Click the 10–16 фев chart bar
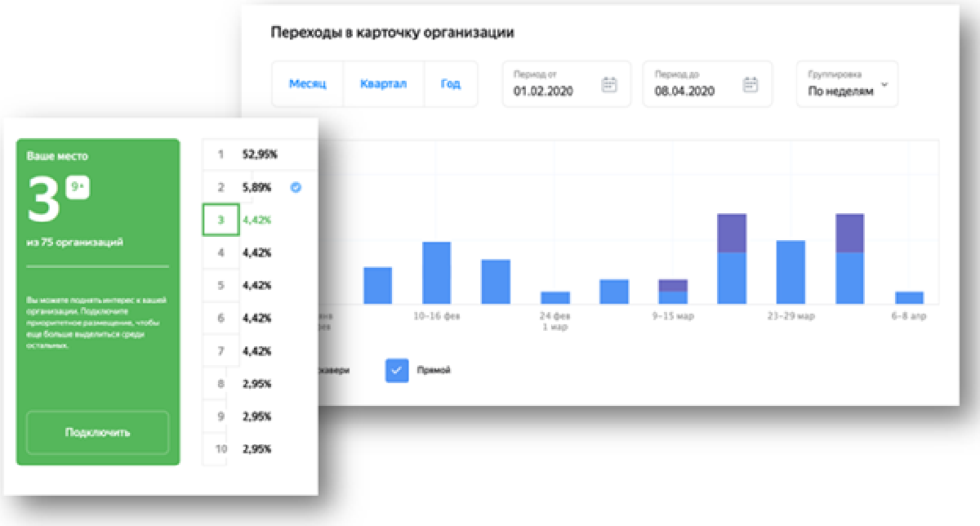The width and height of the screenshot is (980, 526). (437, 273)
